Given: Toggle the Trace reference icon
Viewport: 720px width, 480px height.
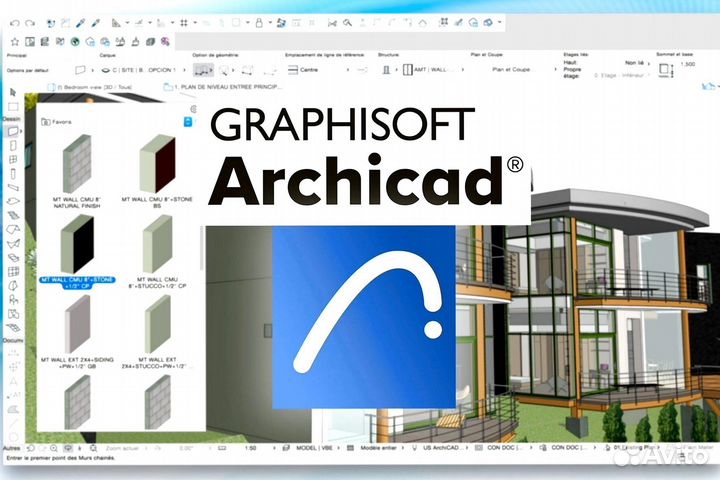Looking at the screenshot, I should click(x=281, y=23).
